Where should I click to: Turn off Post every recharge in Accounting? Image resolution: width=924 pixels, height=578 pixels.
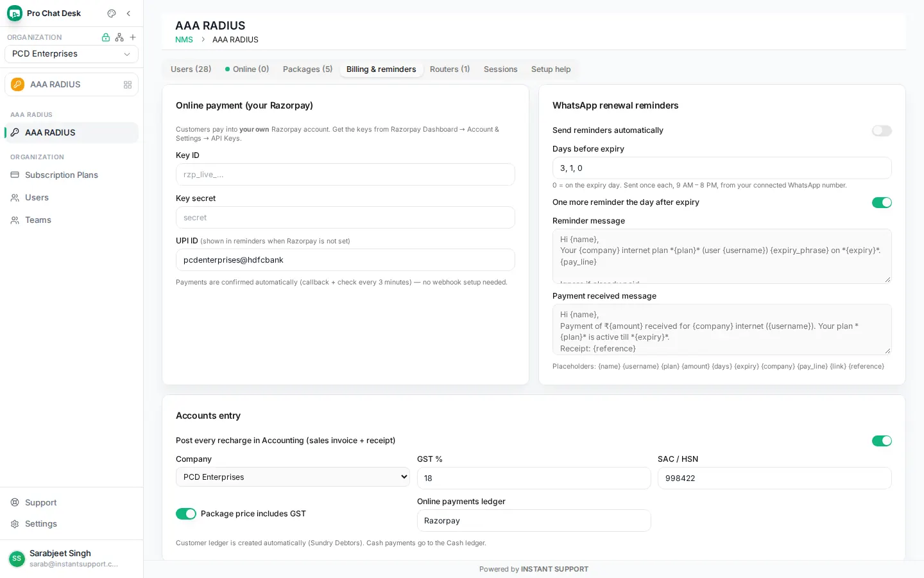pos(882,441)
